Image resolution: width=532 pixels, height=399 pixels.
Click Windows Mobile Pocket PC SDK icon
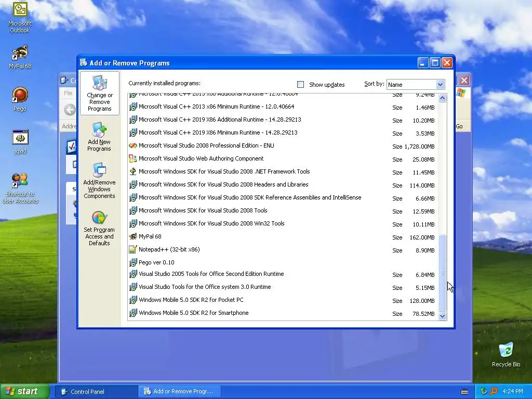coord(132,300)
